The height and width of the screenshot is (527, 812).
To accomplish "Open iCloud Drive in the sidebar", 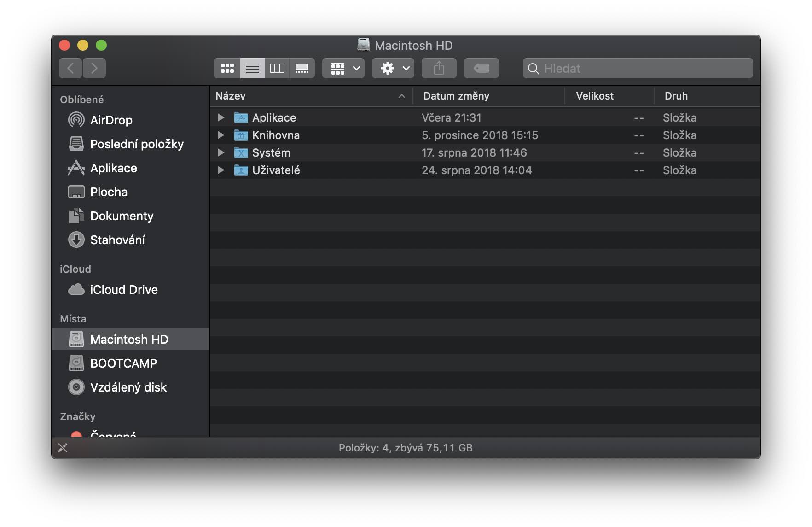I will pyautogui.click(x=131, y=290).
